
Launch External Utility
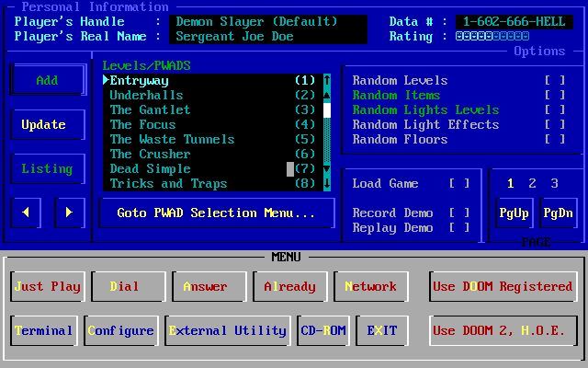click(228, 330)
